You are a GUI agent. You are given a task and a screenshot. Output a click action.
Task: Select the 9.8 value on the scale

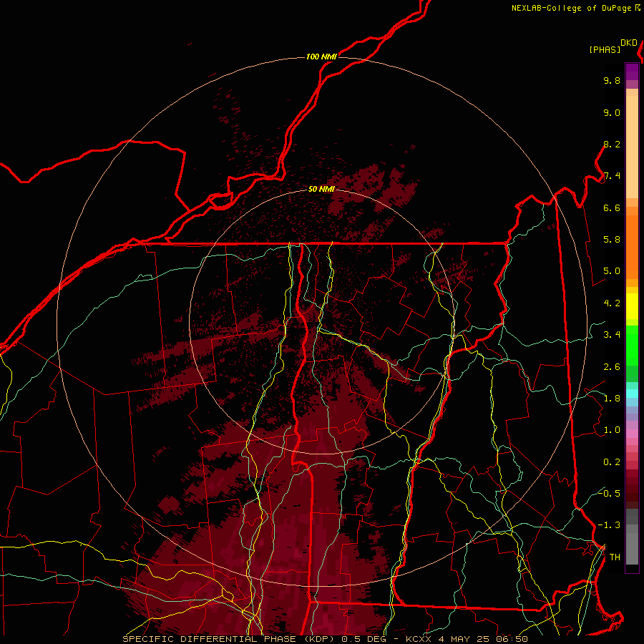(612, 80)
